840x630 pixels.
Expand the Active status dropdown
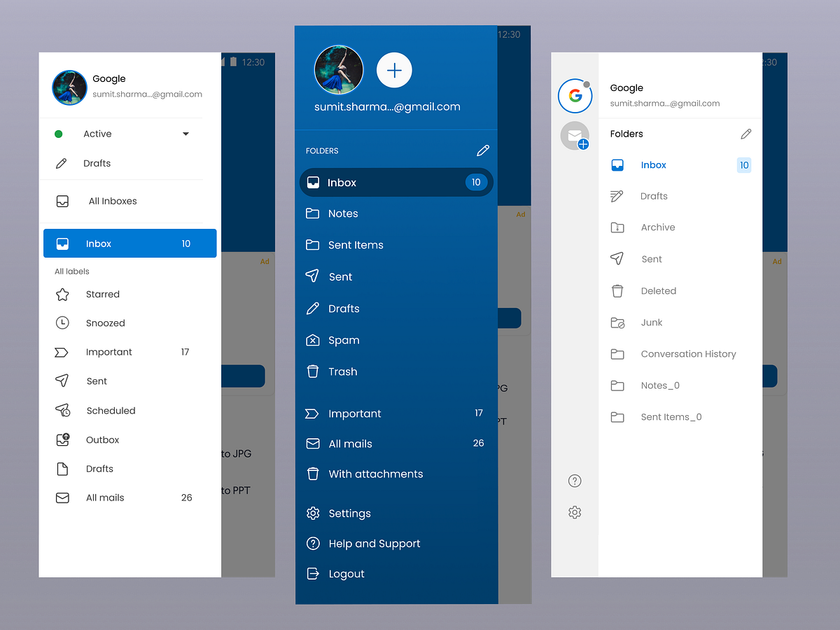[185, 133]
